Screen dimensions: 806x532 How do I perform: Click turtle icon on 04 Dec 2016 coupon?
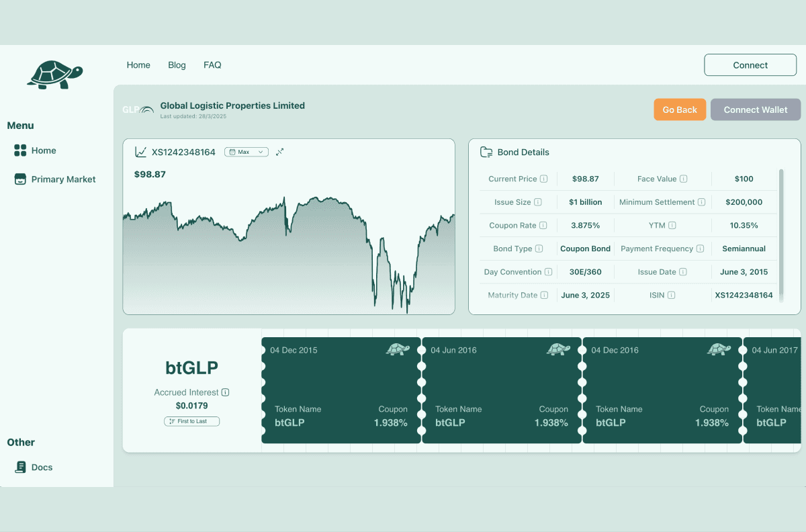(719, 349)
